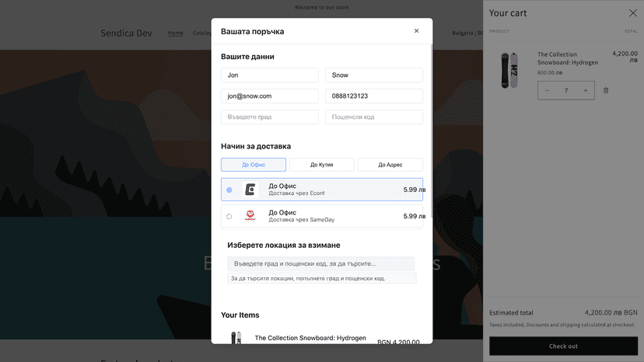Delete the snowboard with the trash icon
The width and height of the screenshot is (644, 362).
(x=606, y=90)
